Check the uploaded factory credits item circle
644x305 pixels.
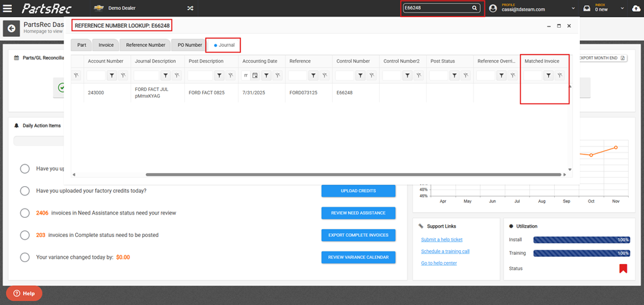coord(24,191)
